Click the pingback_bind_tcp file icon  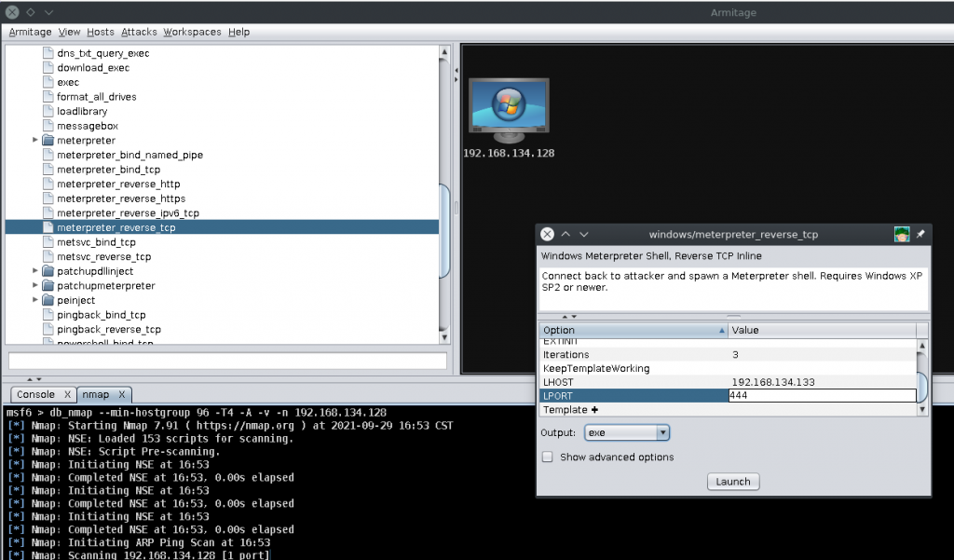(48, 315)
